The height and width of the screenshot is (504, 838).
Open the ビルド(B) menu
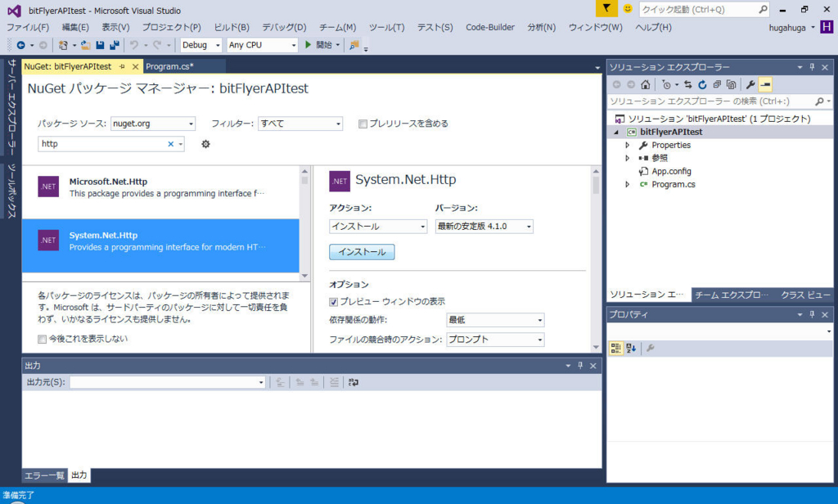pos(232,27)
